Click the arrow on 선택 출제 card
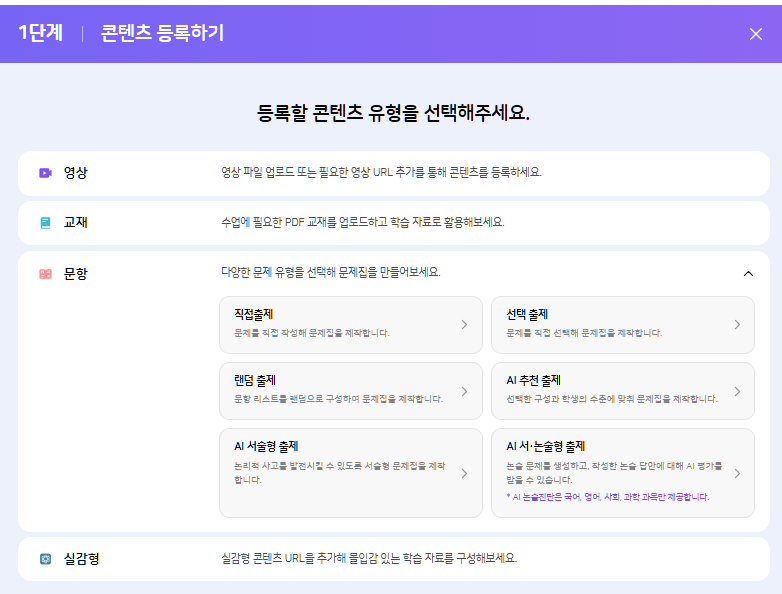Viewport: 782px width, 594px height. tap(737, 324)
